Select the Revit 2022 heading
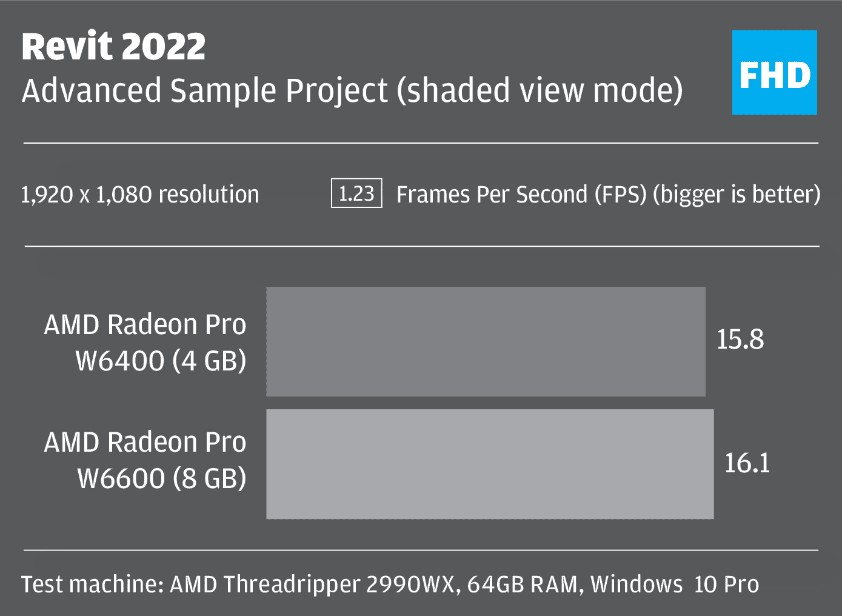This screenshot has height=616, width=842. [x=113, y=47]
